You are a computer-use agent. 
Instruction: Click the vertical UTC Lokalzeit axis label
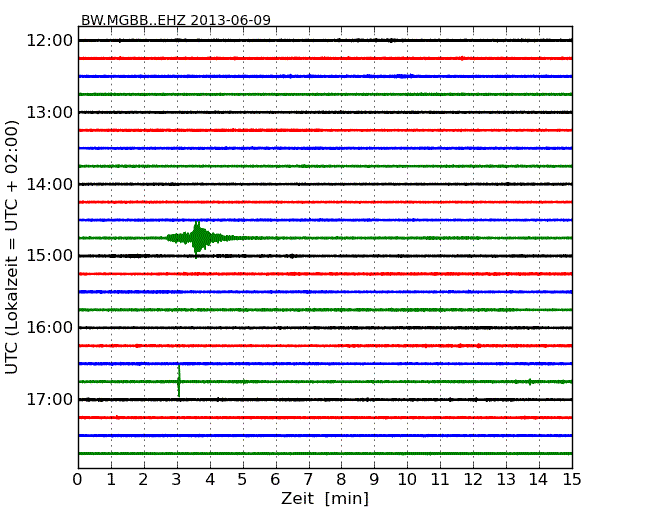(x=12, y=247)
